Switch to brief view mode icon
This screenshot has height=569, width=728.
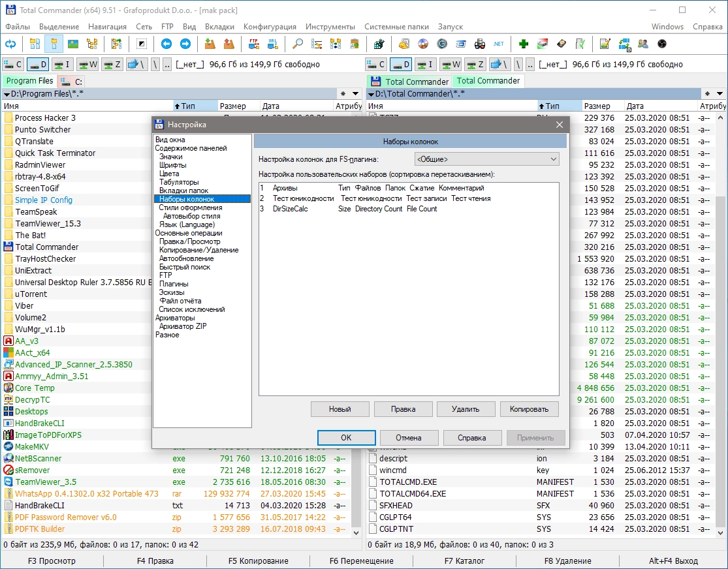tap(35, 44)
